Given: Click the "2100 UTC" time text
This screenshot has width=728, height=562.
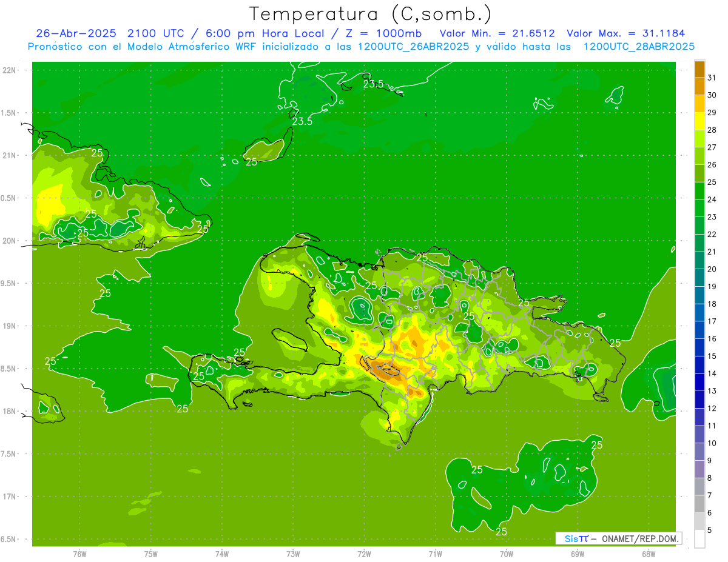Looking at the screenshot, I should coord(156,33).
